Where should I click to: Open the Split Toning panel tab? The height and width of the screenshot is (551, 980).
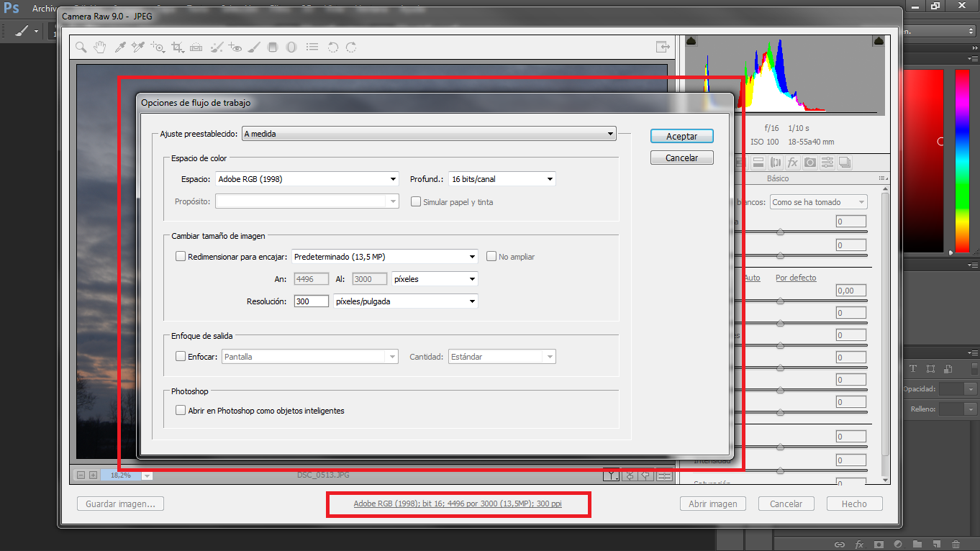pyautogui.click(x=758, y=163)
